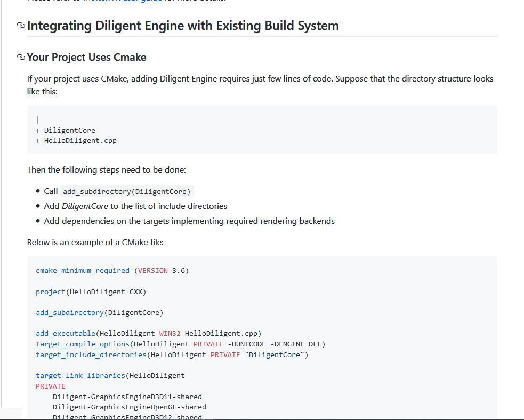Click the target_include_directories code line
Image resolution: width=524 pixels, height=420 pixels.
tap(90, 354)
